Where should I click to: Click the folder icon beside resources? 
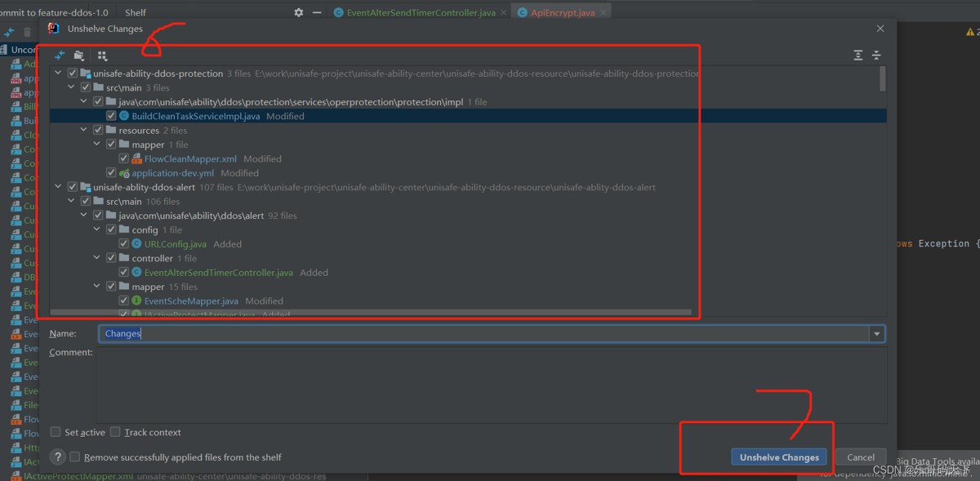(x=111, y=131)
